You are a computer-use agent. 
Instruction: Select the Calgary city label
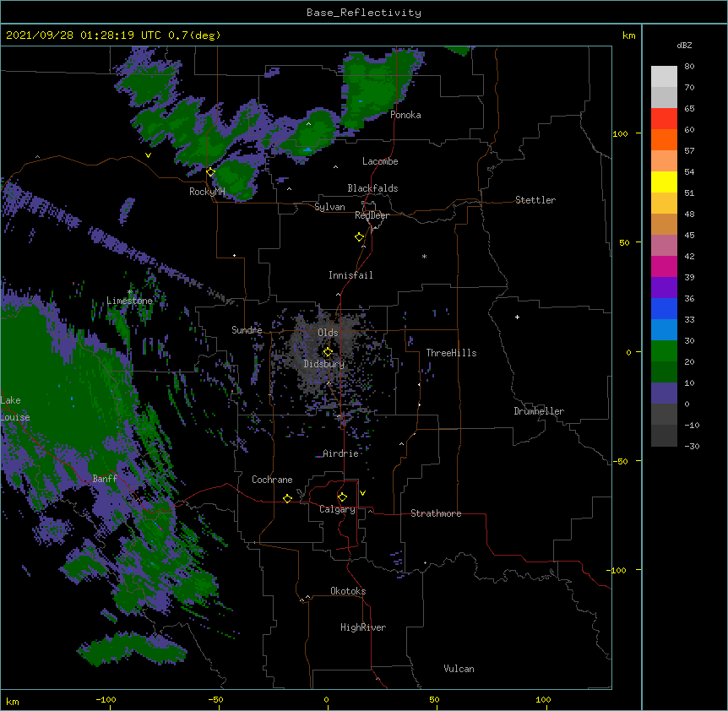[x=337, y=509]
